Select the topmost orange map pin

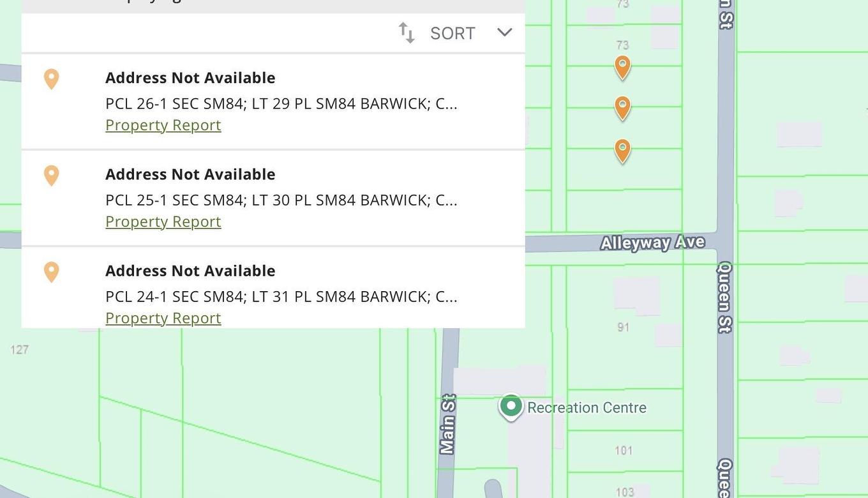point(622,66)
